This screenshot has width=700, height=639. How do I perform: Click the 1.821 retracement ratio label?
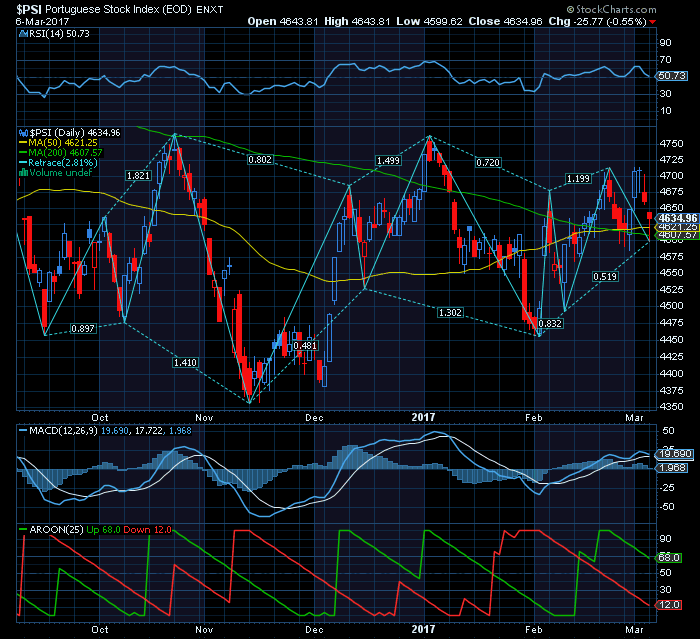point(138,175)
